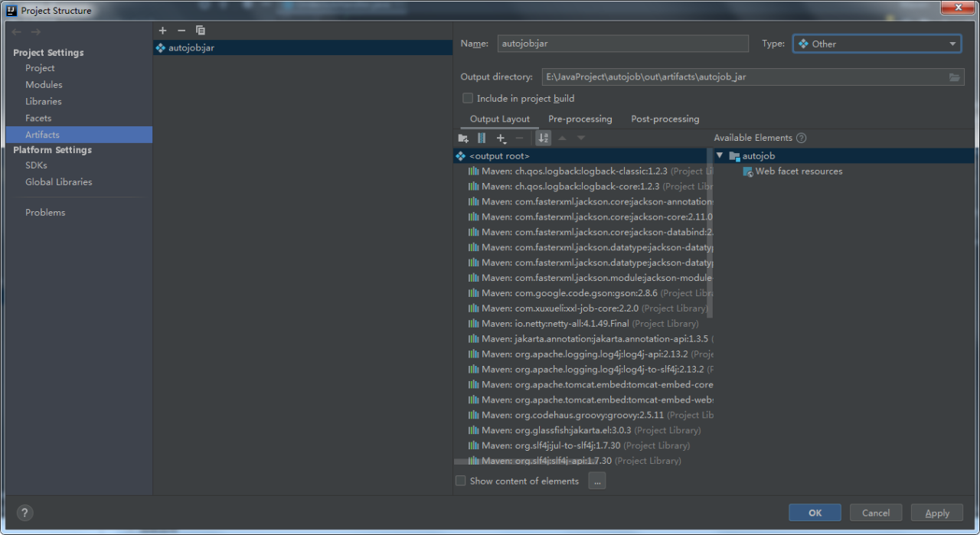Switch to the Output Layout tab
The height and width of the screenshot is (535, 980).
click(500, 119)
